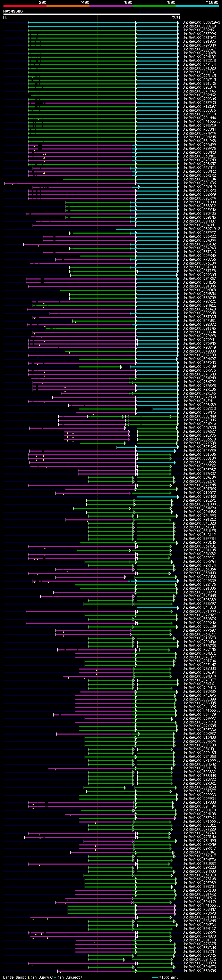Select the UniRef100_A5CBM4 label
The height and width of the screenshot is (980, 222).
click(199, 129)
